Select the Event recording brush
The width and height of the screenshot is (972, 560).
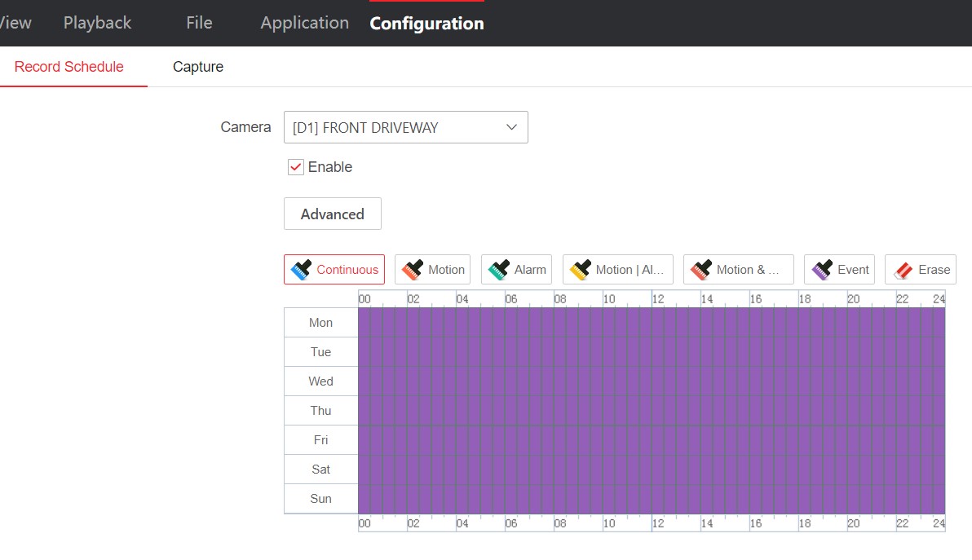pyautogui.click(x=839, y=269)
